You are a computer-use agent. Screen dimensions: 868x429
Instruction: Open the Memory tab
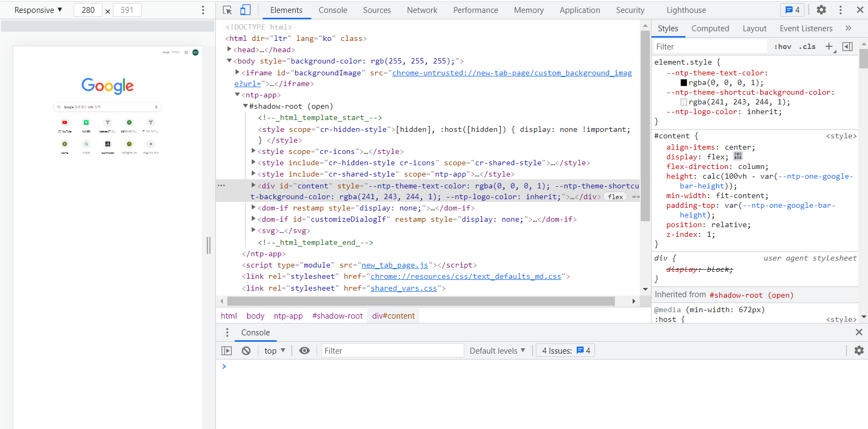tap(529, 10)
